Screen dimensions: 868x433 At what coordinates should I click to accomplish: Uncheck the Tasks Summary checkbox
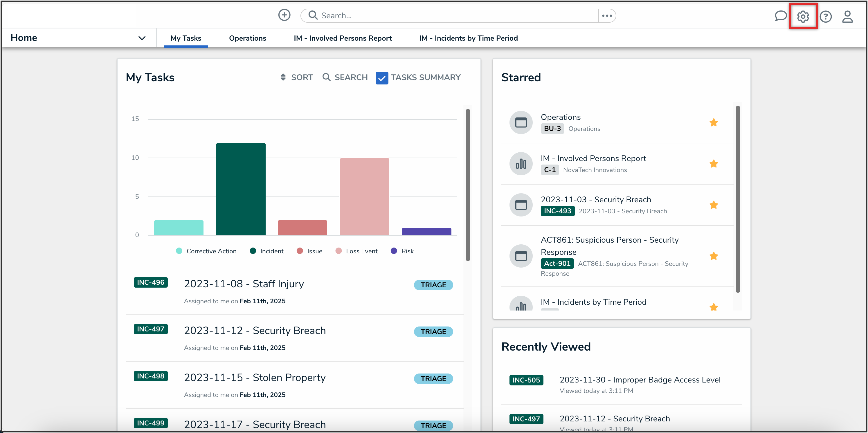[382, 78]
